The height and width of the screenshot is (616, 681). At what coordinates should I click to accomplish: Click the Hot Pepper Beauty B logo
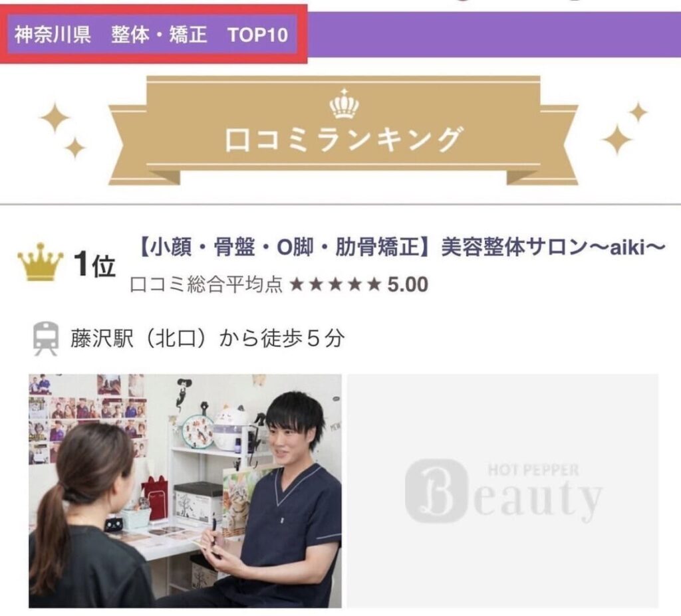[436, 490]
